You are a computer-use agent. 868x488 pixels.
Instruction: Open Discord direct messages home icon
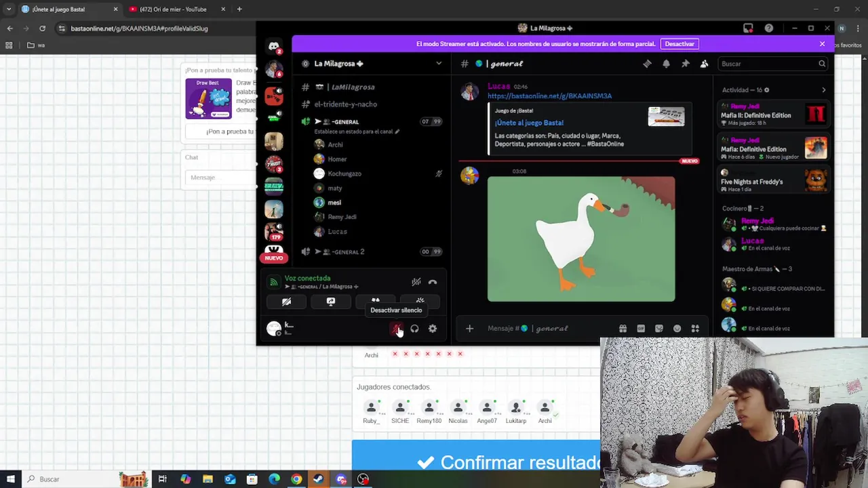click(x=274, y=46)
